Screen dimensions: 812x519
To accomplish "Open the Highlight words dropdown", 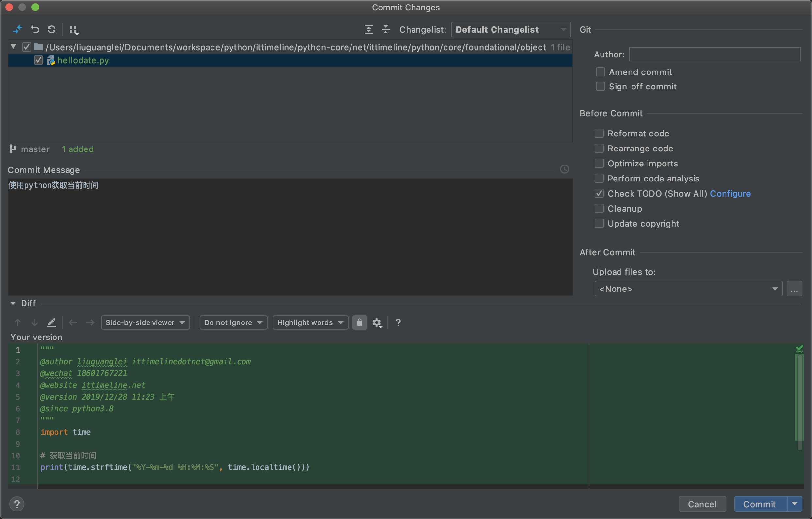I will point(310,323).
